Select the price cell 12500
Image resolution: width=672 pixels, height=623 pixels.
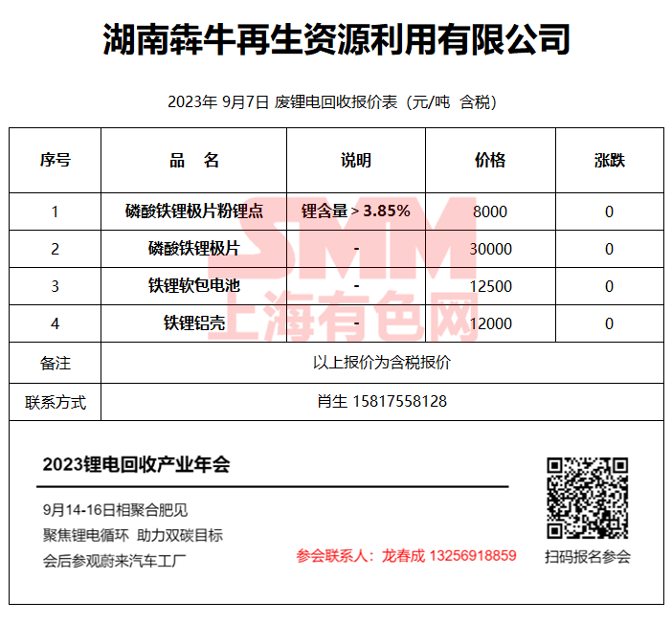pos(491,286)
